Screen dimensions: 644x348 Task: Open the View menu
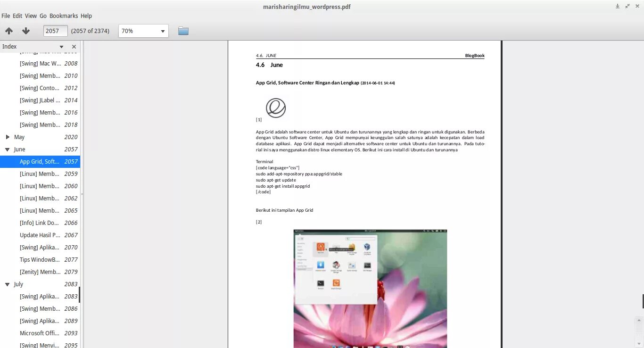(x=31, y=16)
